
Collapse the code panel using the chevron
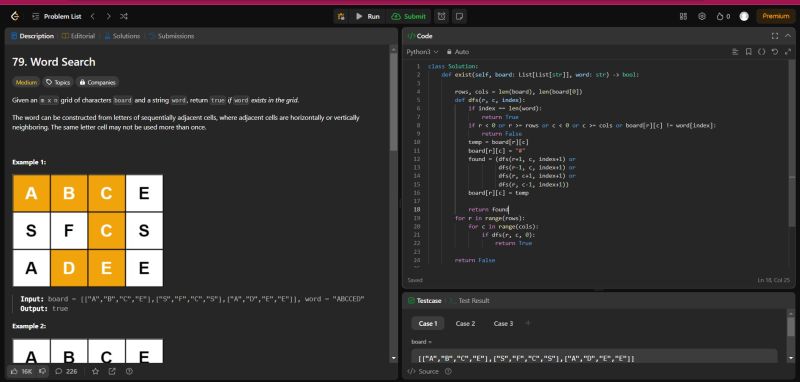[x=788, y=36]
